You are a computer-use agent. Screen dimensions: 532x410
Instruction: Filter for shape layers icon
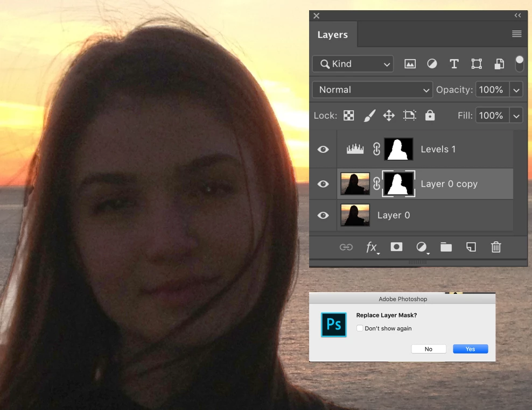click(x=477, y=63)
